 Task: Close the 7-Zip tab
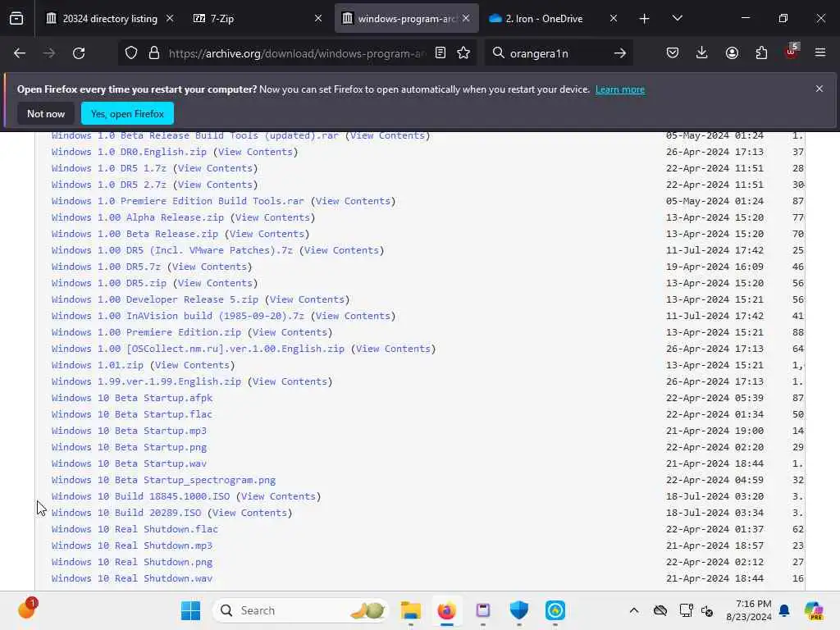[318, 19]
